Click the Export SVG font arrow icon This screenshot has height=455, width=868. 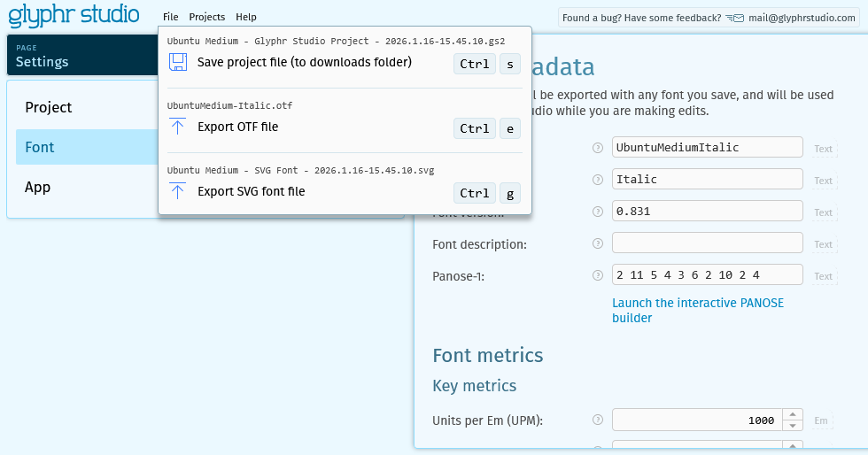click(x=178, y=191)
